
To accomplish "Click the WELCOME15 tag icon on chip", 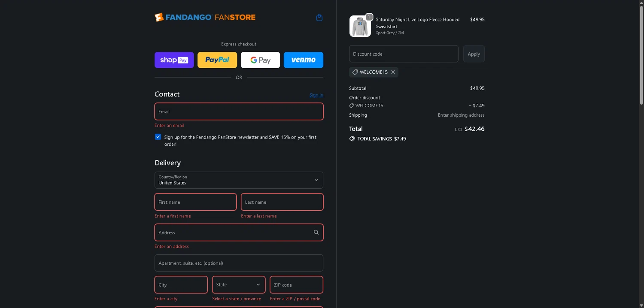I will point(355,72).
